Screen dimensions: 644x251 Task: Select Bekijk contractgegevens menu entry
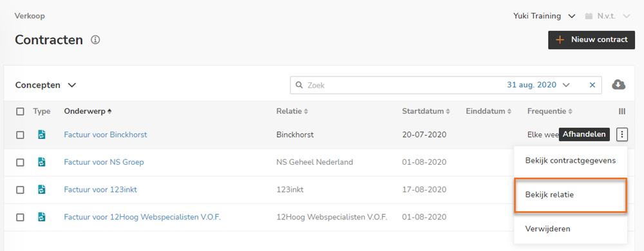(x=571, y=160)
